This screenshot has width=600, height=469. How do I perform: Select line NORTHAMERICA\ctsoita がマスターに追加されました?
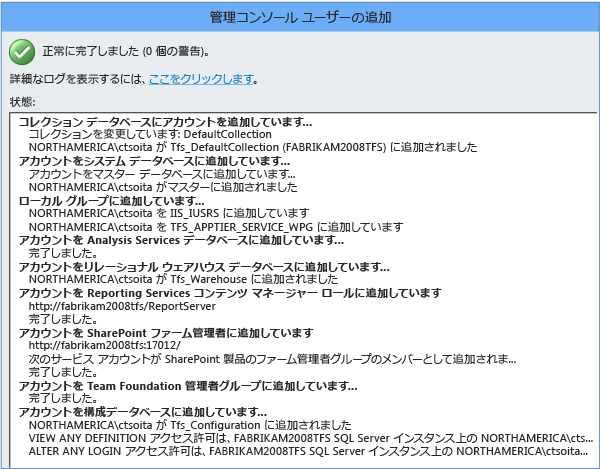point(163,187)
